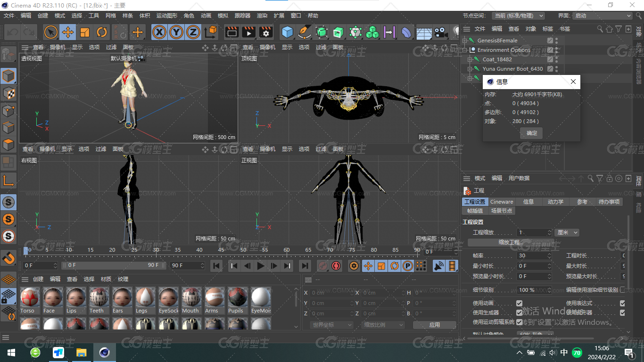The image size is (644, 362).
Task: Expand the Coat_18482 tree node
Action: pos(470,59)
